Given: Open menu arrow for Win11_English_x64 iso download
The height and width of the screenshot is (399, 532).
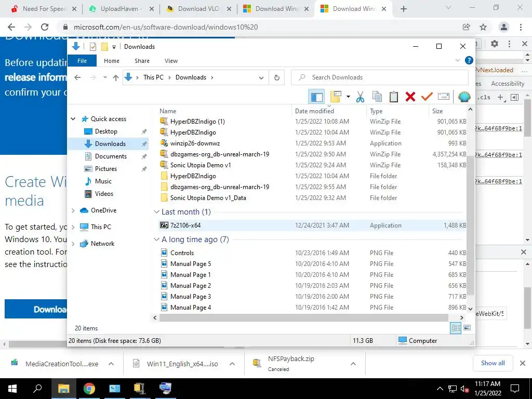Looking at the screenshot, I should pyautogui.click(x=232, y=364).
